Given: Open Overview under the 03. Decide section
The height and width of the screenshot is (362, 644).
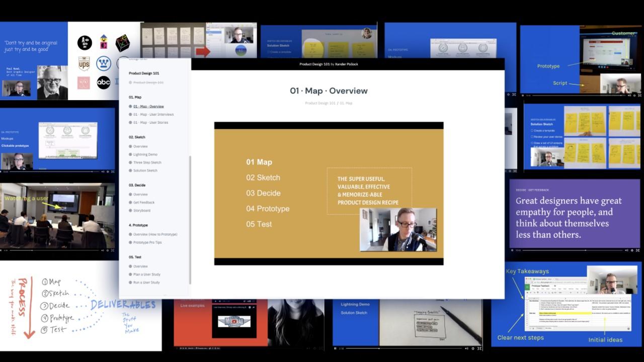Looking at the screenshot, I should (x=140, y=195).
